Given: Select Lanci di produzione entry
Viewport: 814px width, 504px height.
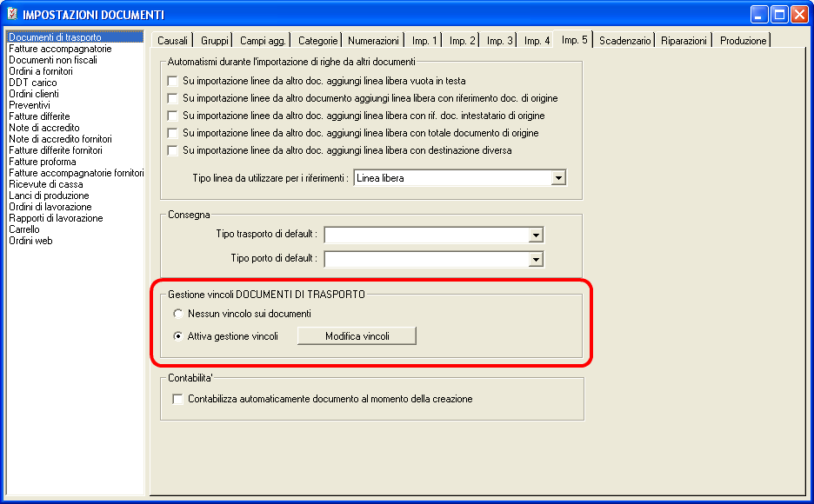Looking at the screenshot, I should tap(76, 196).
